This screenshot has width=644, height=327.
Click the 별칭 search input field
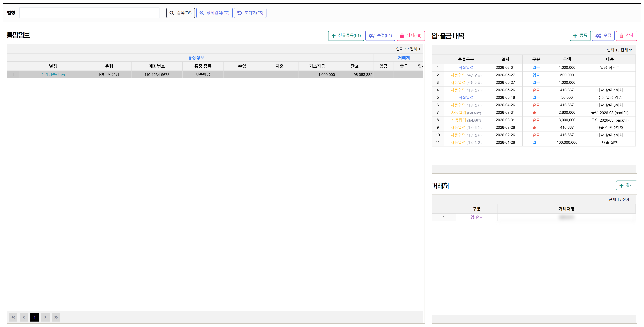[89, 13]
